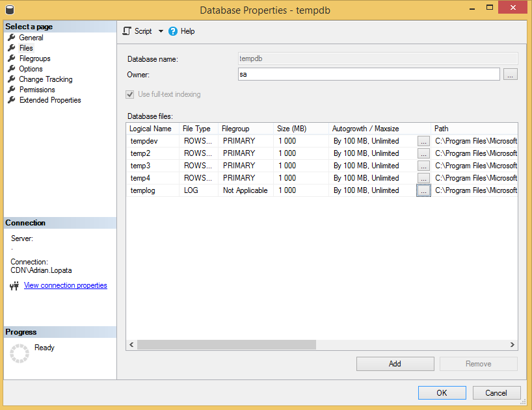
Task: Click the wrench icon beside Extended Properties
Action: (x=12, y=99)
